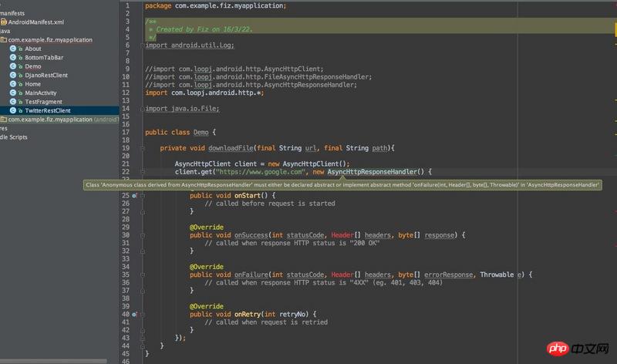Click the 'onSuccess' method name
Screen dimensions: 617x364
click(251, 235)
